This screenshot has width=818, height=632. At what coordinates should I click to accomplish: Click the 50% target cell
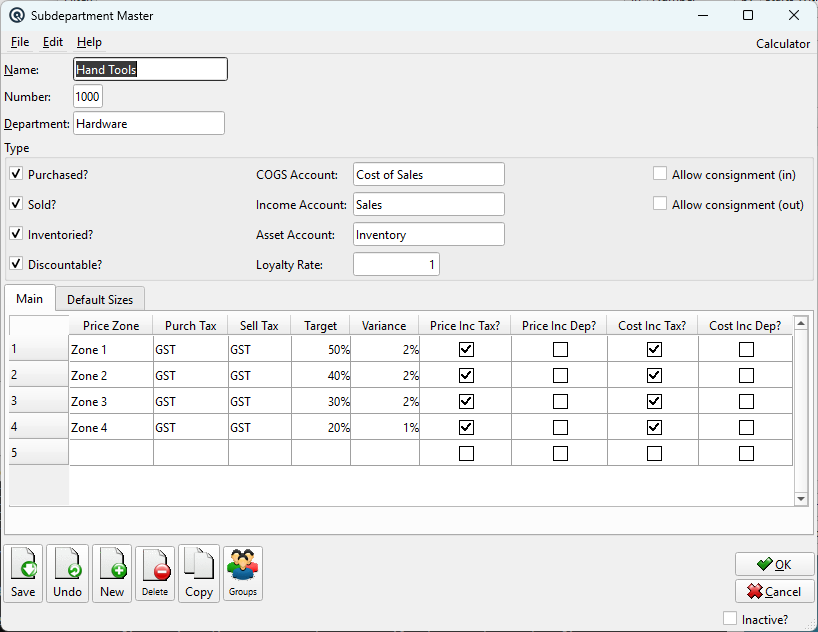click(321, 349)
